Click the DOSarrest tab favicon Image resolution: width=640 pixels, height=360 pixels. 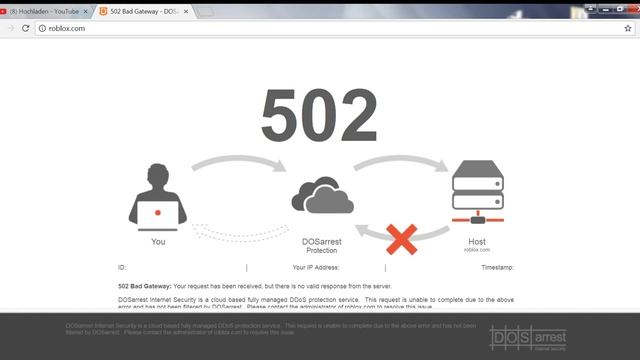103,11
